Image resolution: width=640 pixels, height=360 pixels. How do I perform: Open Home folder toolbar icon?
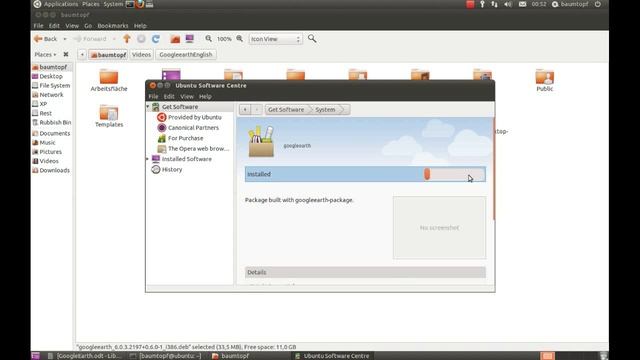point(175,39)
